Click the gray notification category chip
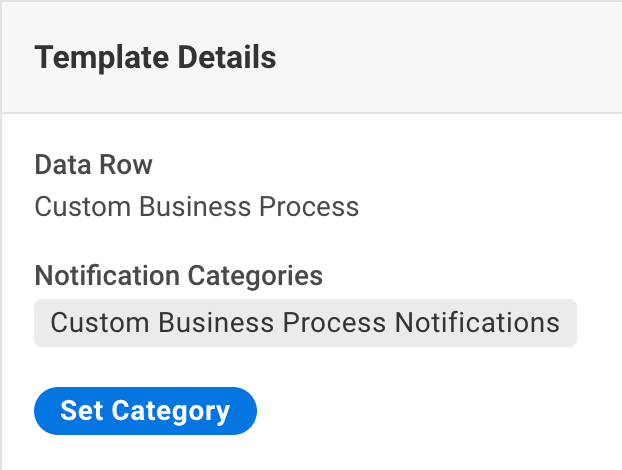 (305, 323)
